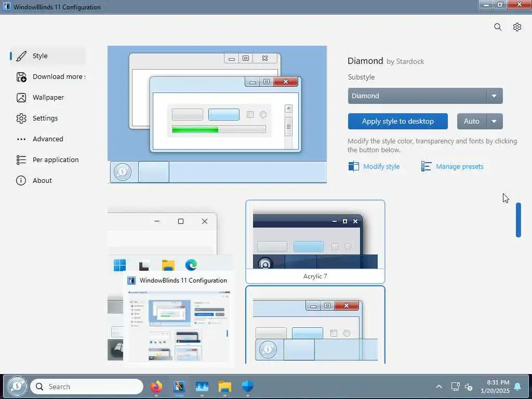The width and height of the screenshot is (532, 399).
Task: Go to Download more styles
Action: (47, 77)
